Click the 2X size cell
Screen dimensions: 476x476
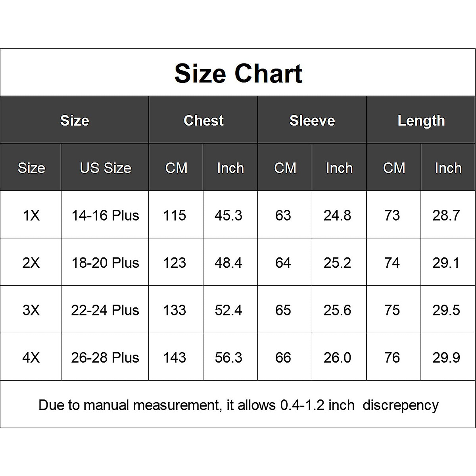tap(31, 263)
